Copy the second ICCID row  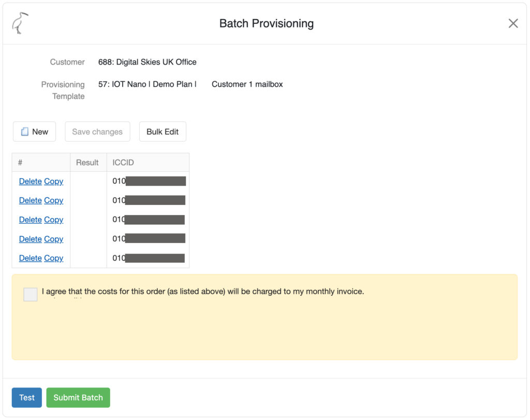[53, 201]
